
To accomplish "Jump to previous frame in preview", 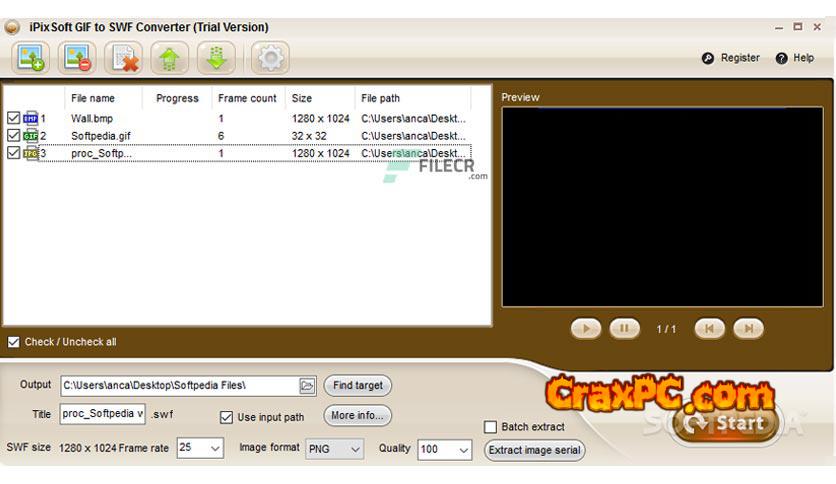I will click(709, 328).
